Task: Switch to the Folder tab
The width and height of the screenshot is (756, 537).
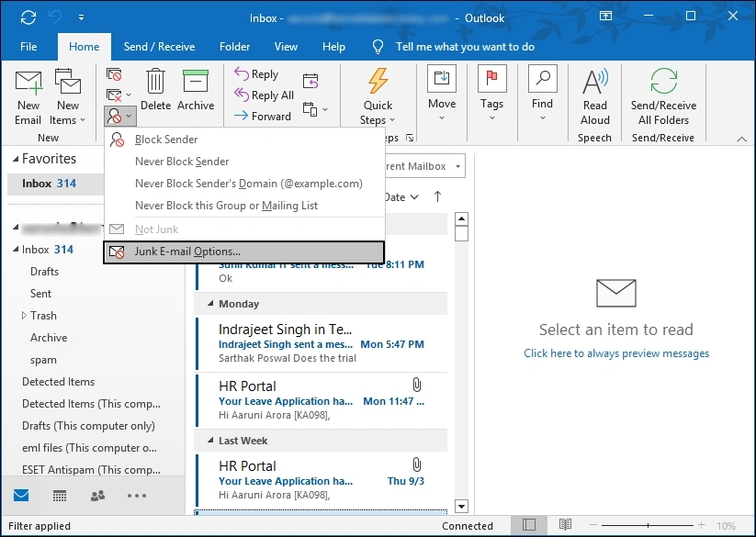Action: click(235, 47)
